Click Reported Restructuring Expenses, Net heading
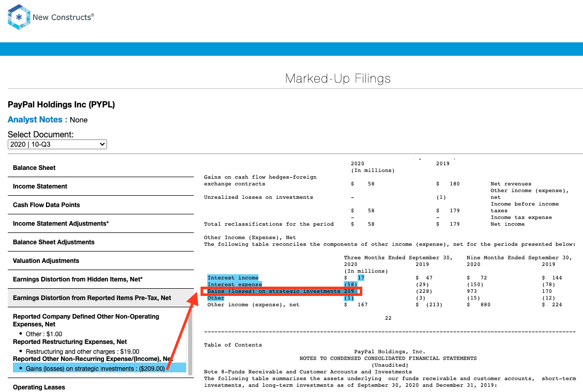 [x=70, y=342]
